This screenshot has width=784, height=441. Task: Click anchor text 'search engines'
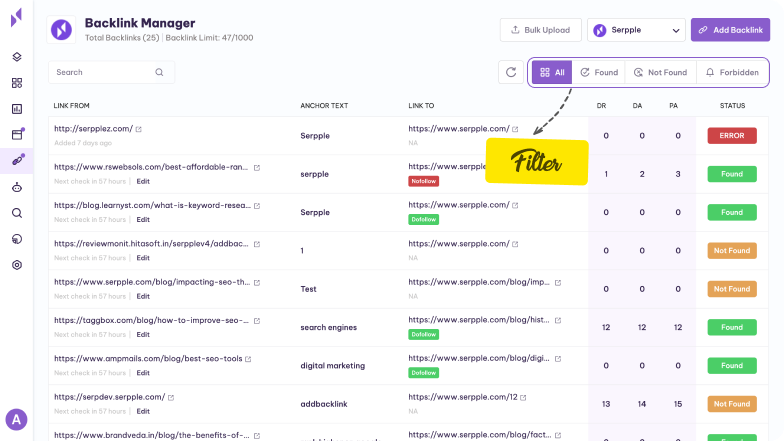328,328
